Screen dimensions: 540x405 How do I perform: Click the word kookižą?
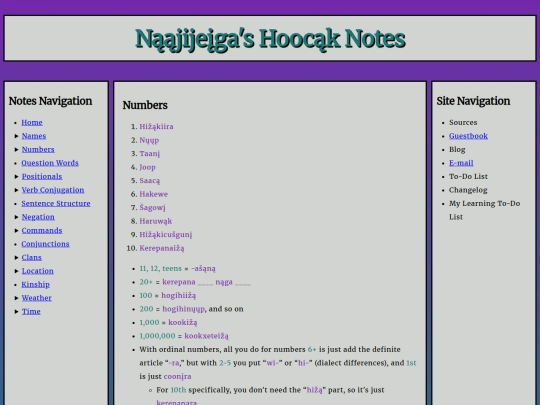[x=183, y=322]
